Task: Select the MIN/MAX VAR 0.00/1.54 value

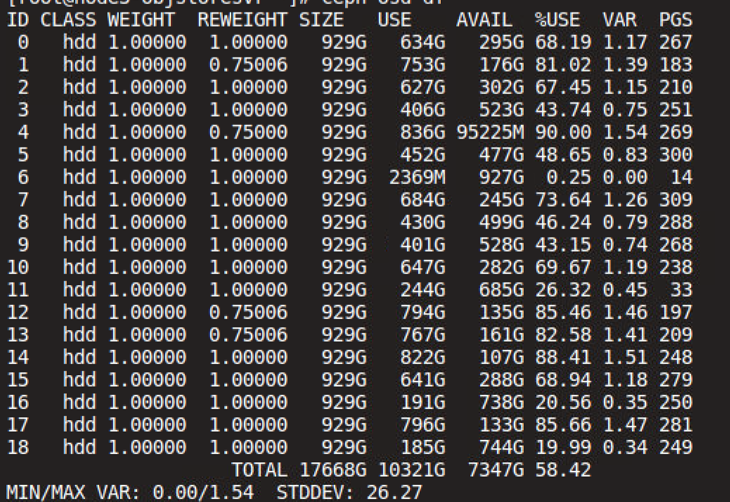Action: pyautogui.click(x=203, y=492)
